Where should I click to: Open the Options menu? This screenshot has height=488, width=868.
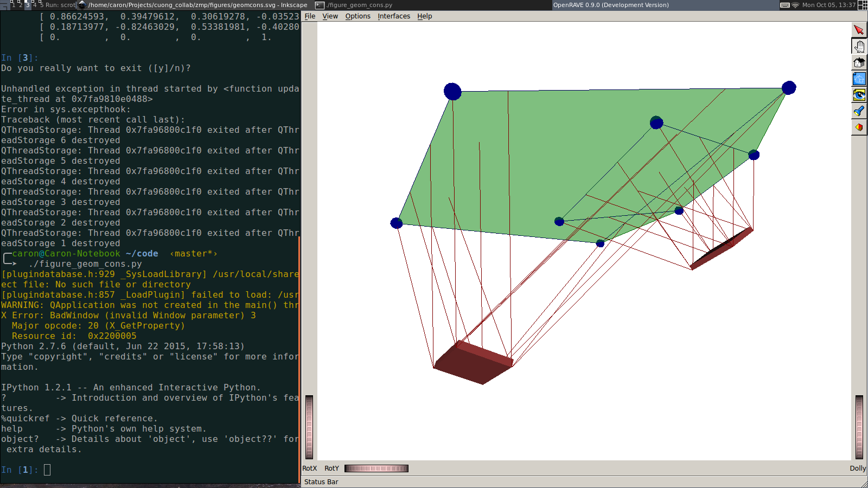[x=358, y=16]
